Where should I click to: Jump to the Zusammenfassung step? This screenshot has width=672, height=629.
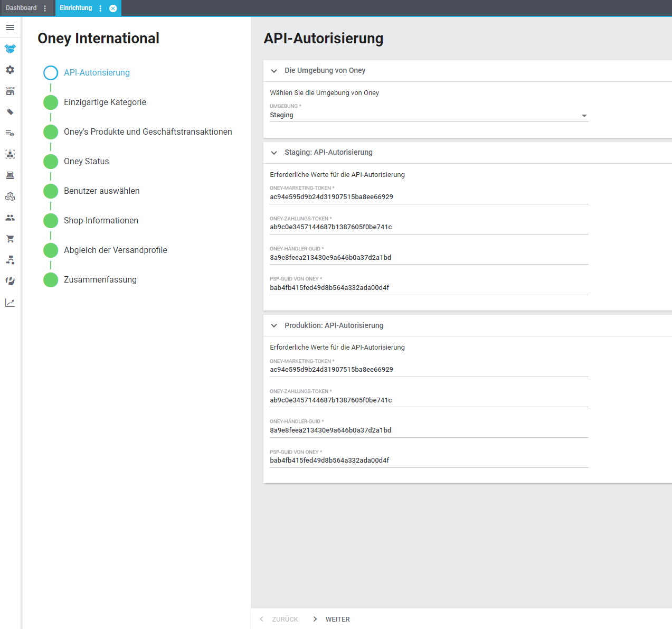(100, 280)
